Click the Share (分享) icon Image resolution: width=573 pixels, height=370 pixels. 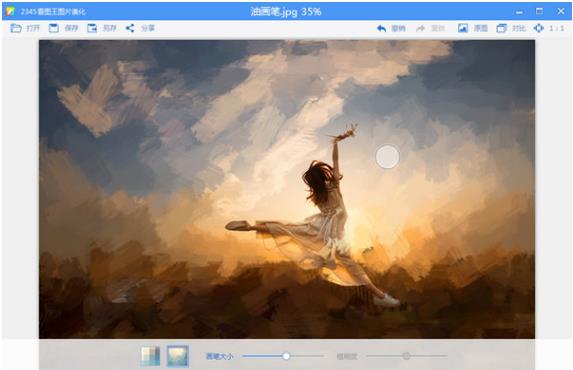[x=130, y=28]
